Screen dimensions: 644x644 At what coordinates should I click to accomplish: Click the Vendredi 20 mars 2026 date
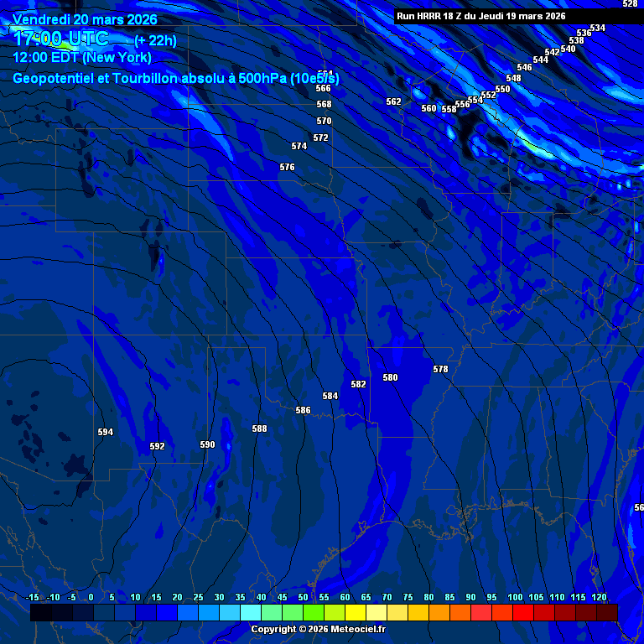85,19
